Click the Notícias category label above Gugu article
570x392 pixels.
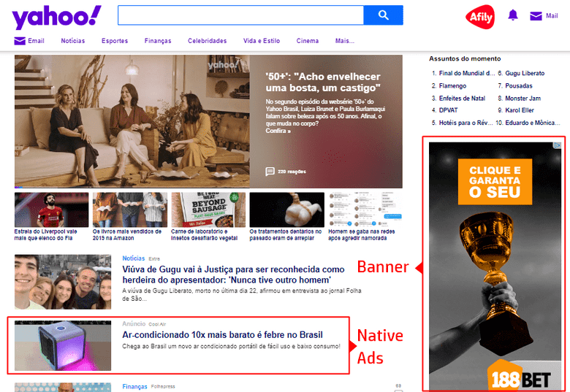point(134,258)
